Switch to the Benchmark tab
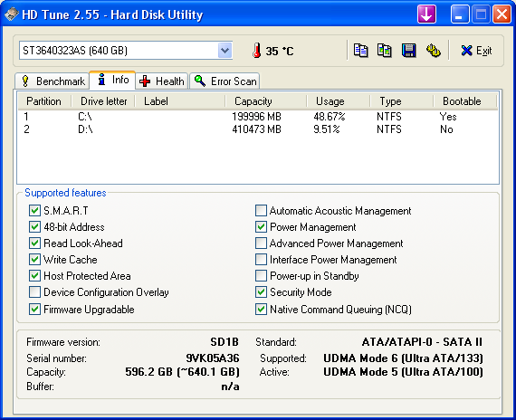This screenshot has width=516, height=420. tap(52, 81)
